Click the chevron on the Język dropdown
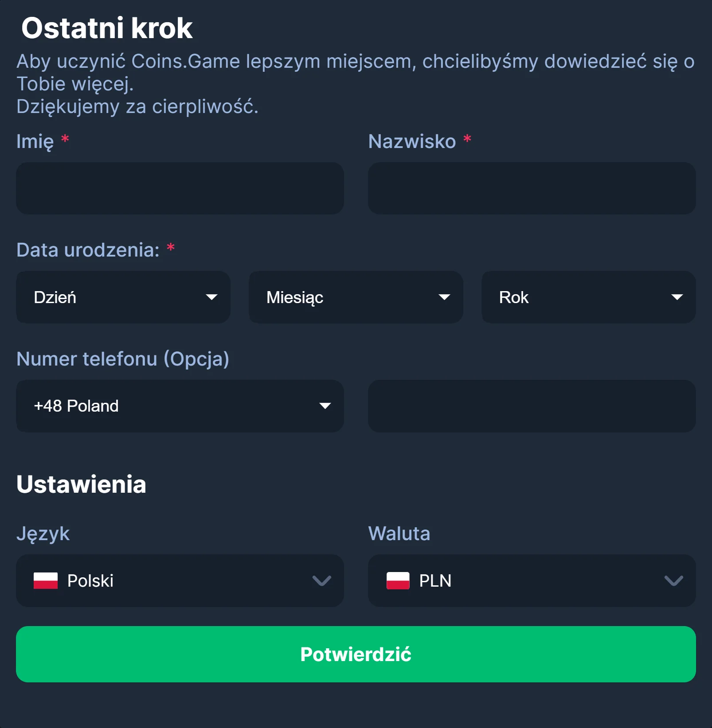 point(322,581)
